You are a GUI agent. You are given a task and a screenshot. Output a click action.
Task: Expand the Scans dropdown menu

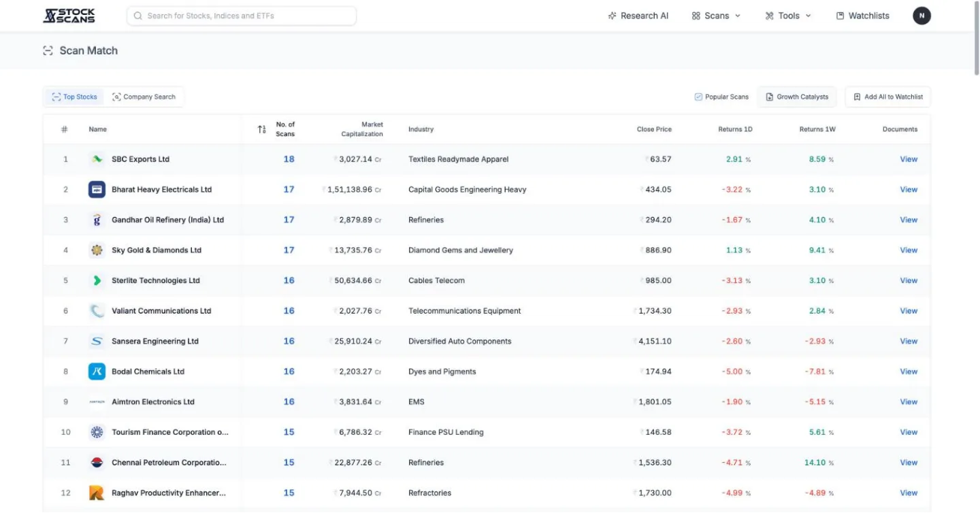tap(716, 16)
